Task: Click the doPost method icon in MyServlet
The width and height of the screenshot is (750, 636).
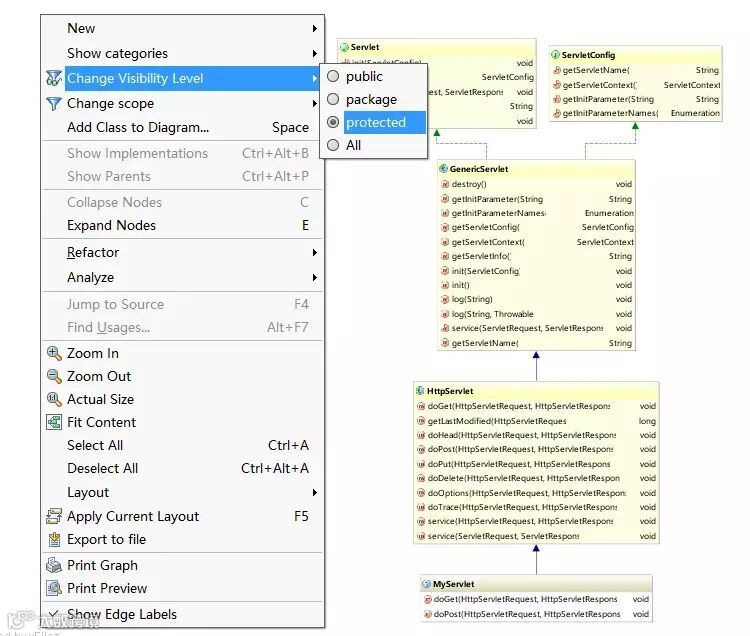Action: point(428,614)
